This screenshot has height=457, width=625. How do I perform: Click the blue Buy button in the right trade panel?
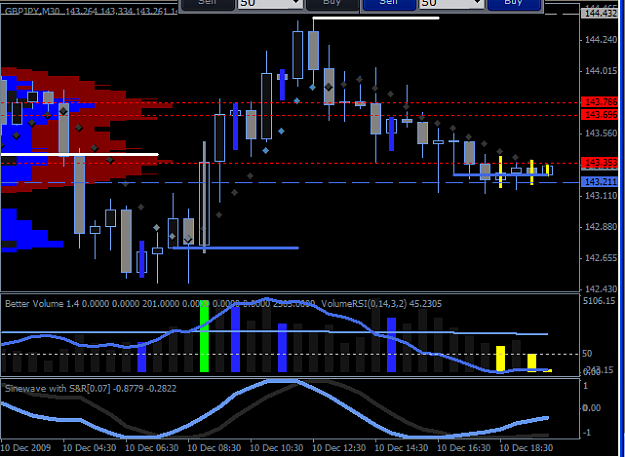[x=514, y=5]
